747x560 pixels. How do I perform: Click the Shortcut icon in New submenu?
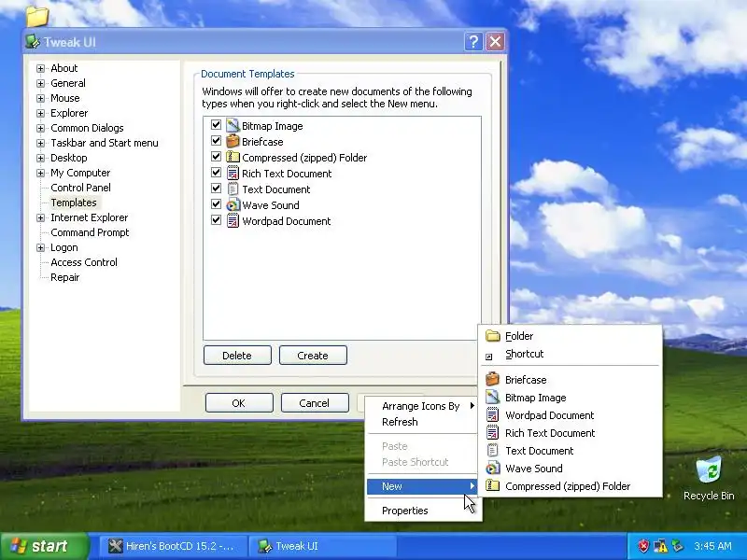(x=488, y=357)
